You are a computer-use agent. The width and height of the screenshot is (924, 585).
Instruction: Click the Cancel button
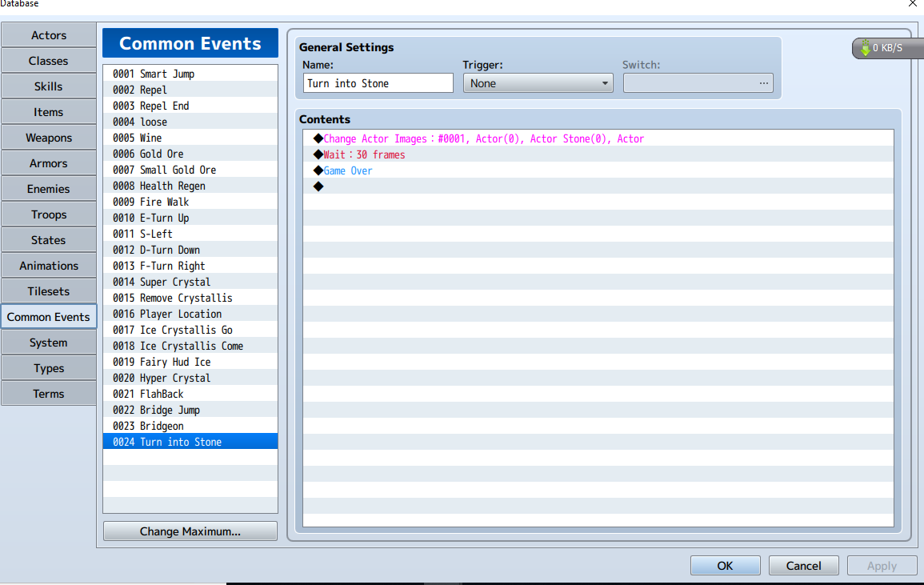pyautogui.click(x=803, y=566)
